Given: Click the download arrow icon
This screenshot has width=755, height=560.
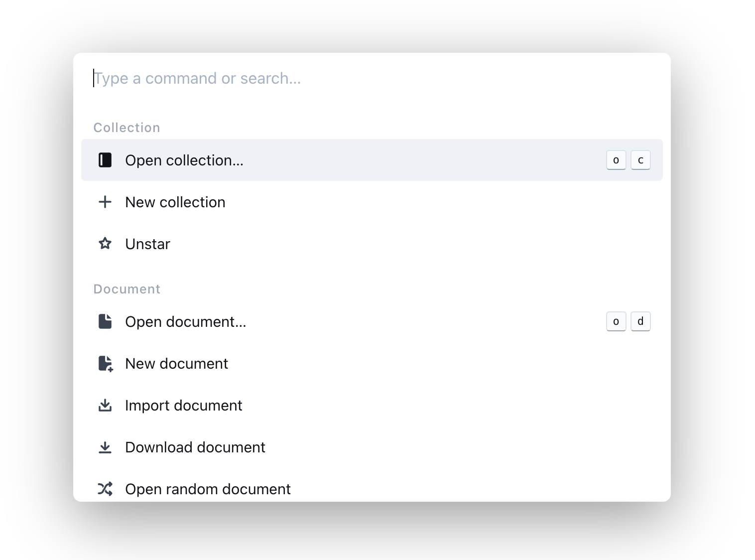Looking at the screenshot, I should 105,447.
